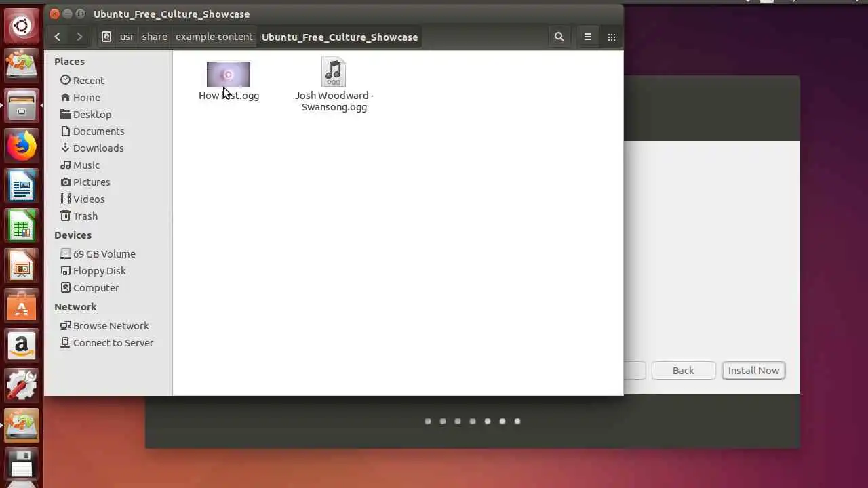Image resolution: width=868 pixels, height=488 pixels.
Task: Click Connect to Server
Action: point(108,342)
